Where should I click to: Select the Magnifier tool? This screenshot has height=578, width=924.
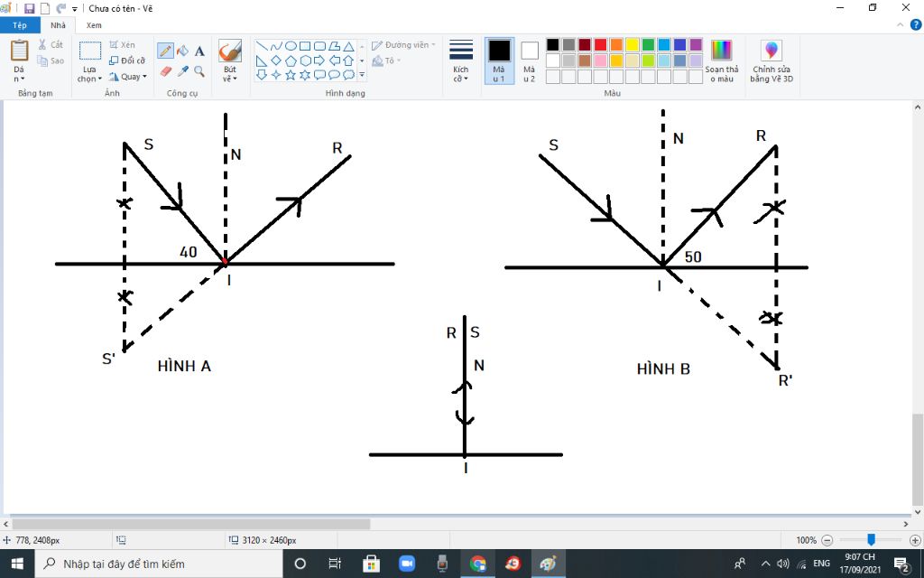[199, 71]
